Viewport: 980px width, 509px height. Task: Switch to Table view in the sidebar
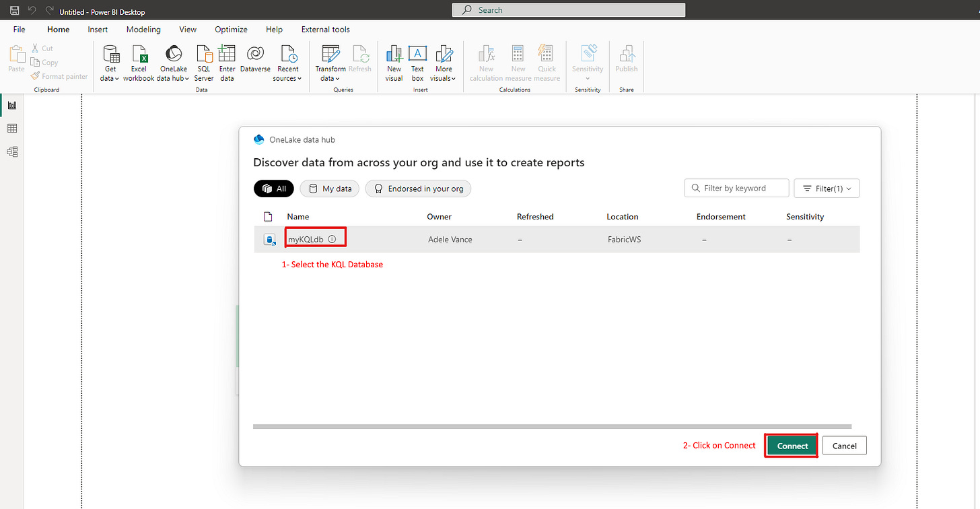[11, 128]
